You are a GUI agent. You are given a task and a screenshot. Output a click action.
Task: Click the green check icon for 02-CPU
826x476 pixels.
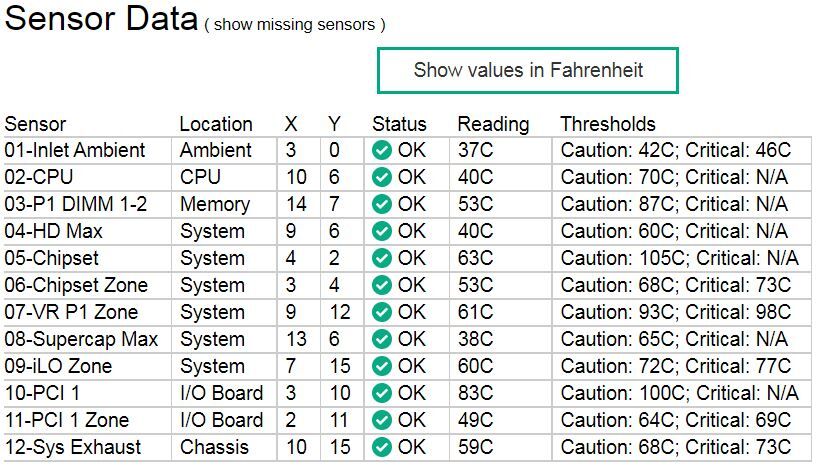(x=382, y=178)
